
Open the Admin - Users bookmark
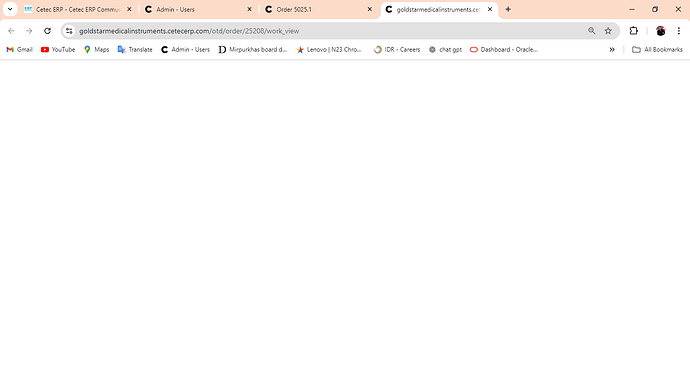point(185,50)
